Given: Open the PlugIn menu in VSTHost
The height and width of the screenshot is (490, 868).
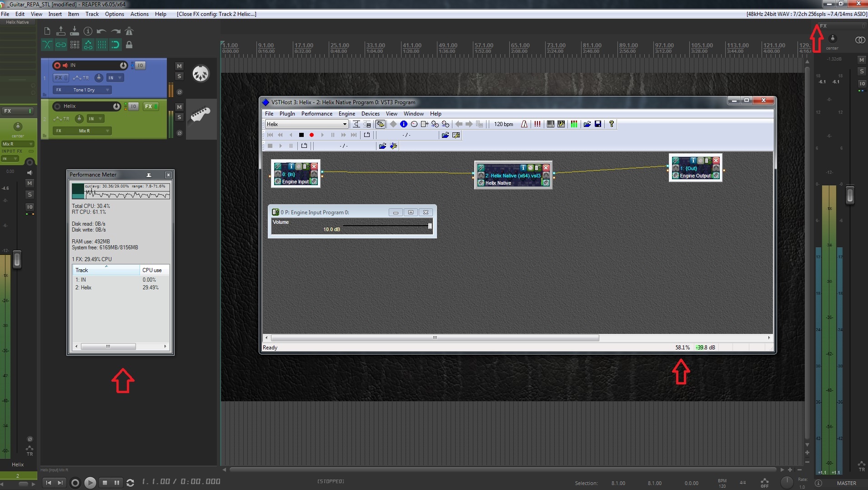Looking at the screenshot, I should (x=287, y=114).
